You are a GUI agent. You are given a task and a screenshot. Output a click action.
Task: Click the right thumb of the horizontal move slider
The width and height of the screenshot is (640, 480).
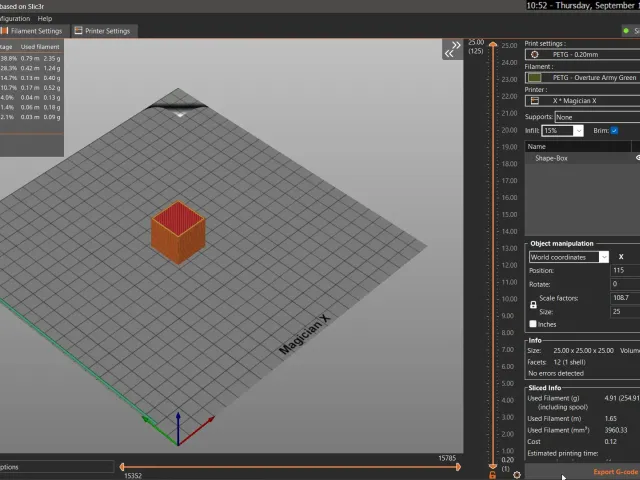click(458, 467)
